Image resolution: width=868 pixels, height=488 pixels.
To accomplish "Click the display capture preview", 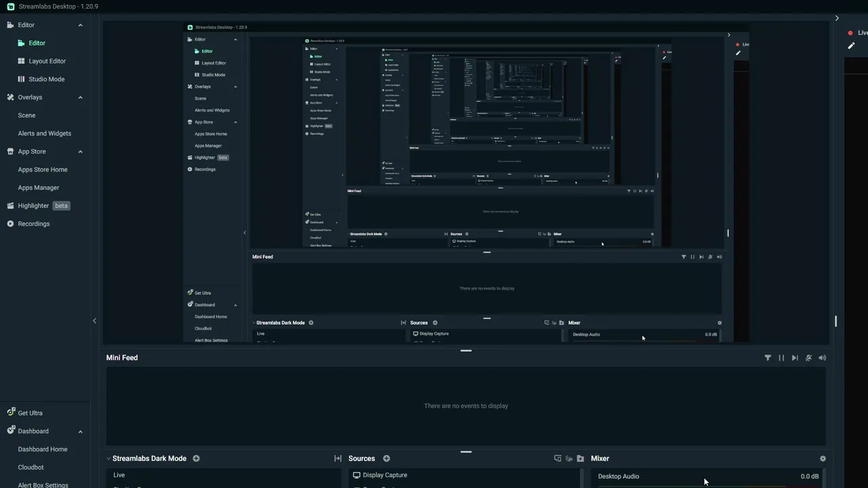I will (x=466, y=182).
